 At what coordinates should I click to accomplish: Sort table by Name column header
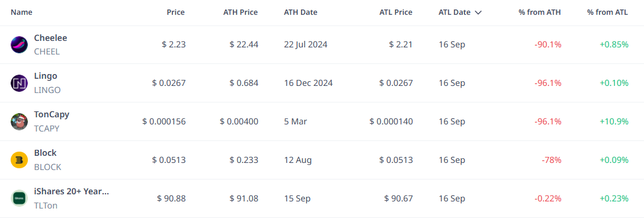coord(21,12)
